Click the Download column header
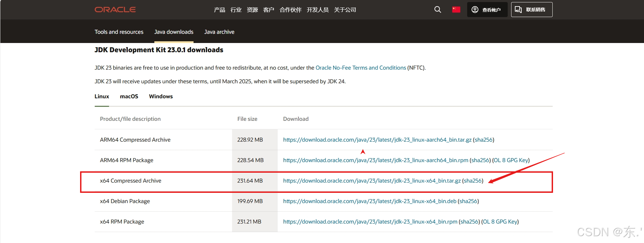This screenshot has width=644, height=243. (296, 119)
